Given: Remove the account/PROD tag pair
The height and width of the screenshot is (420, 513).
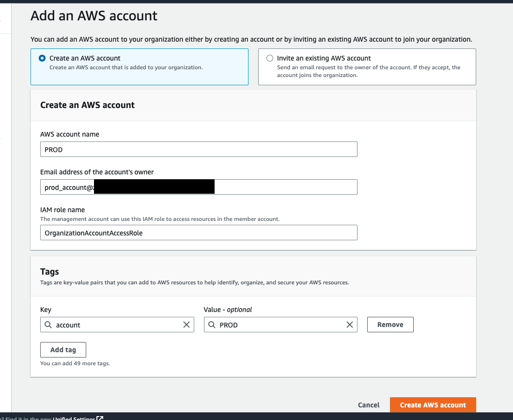Looking at the screenshot, I should [390, 325].
